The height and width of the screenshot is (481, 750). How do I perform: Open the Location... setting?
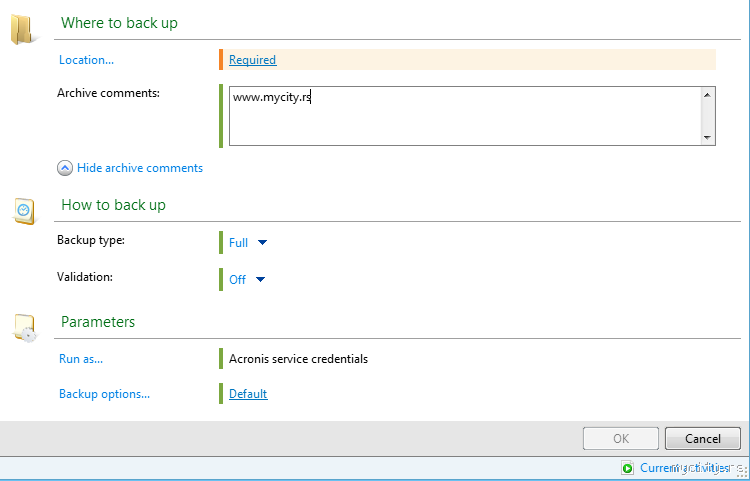tap(86, 60)
